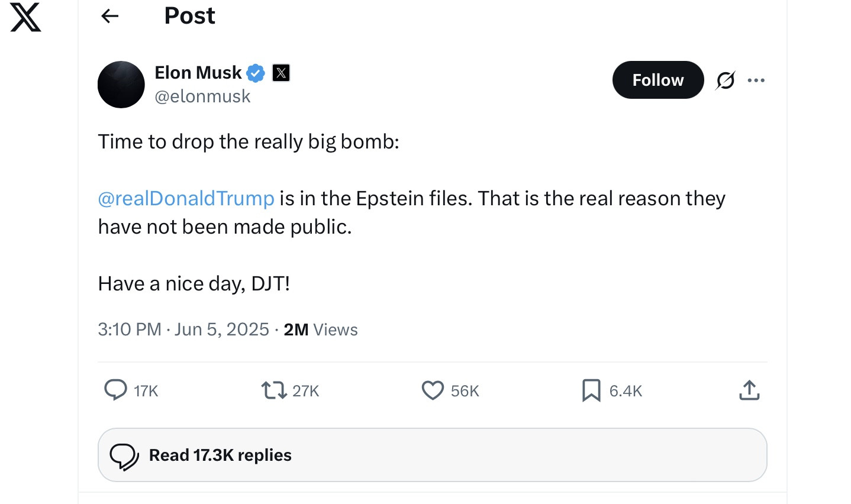Click the @elonmusk handle
This screenshot has height=504, width=851.
pyautogui.click(x=202, y=96)
